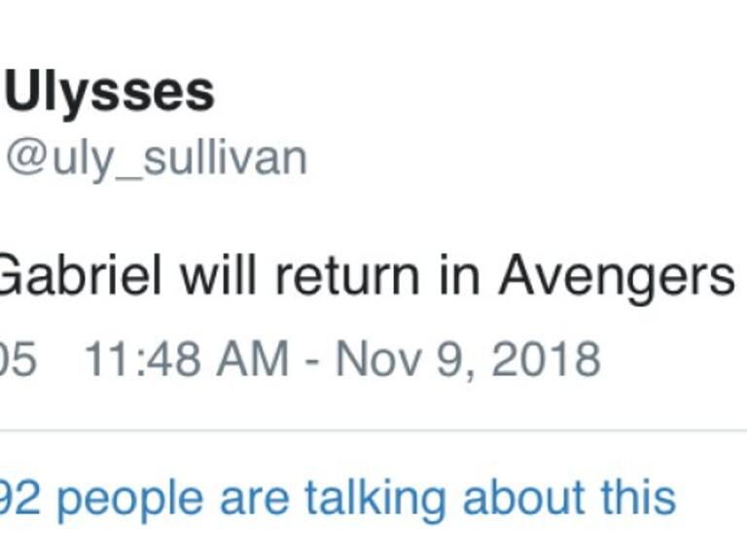Click "AM" in the tweet timestamp
The height and width of the screenshot is (560, 747).
259,360
